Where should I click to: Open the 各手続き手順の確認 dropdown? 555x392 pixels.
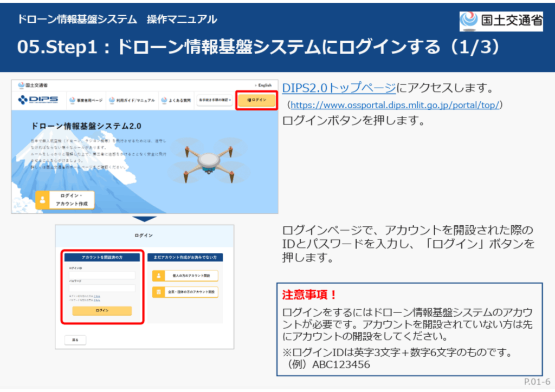pyautogui.click(x=215, y=100)
